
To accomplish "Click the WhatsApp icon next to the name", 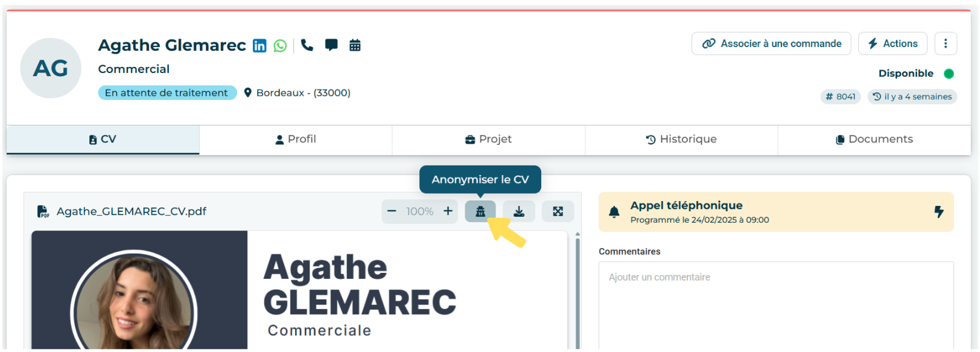I will point(280,46).
